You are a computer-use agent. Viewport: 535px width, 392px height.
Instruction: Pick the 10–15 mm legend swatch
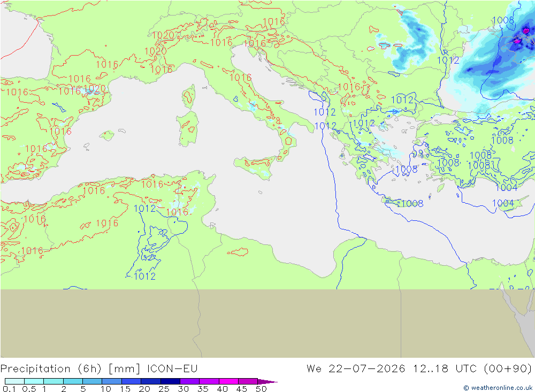tap(112, 381)
